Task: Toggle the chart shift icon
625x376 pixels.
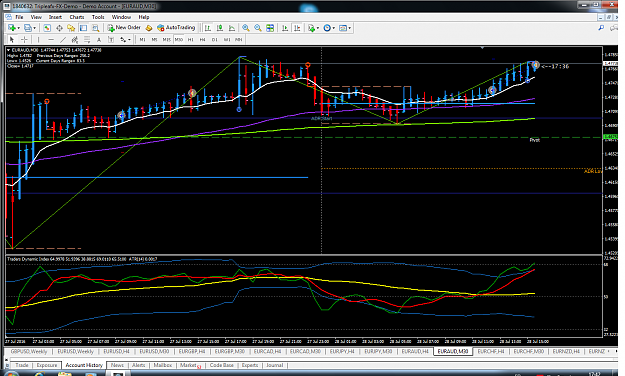Action: coord(297,28)
